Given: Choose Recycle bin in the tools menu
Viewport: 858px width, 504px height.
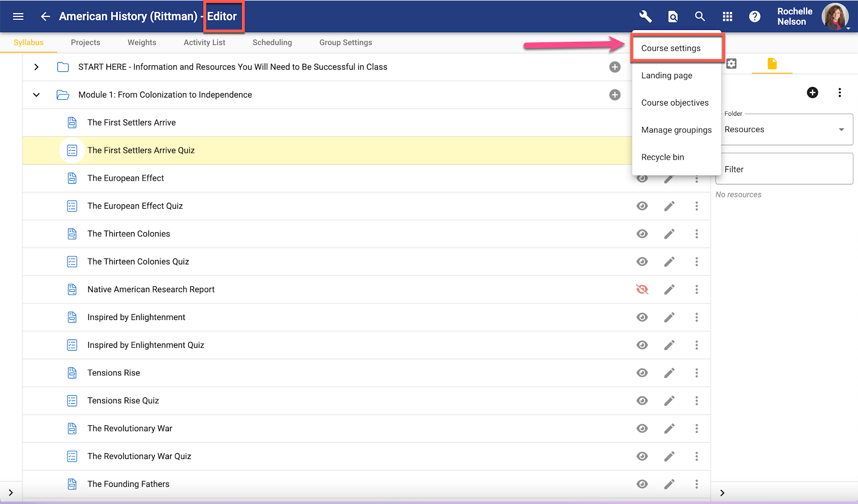Looking at the screenshot, I should tap(662, 157).
